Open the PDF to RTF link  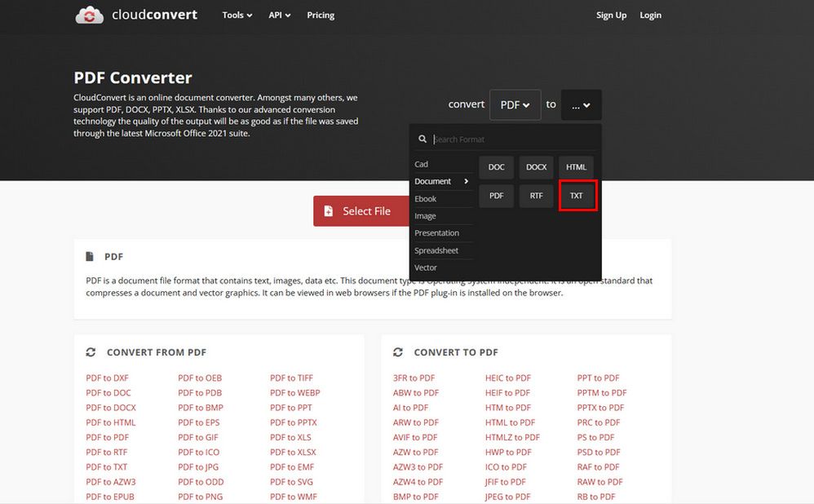click(x=106, y=452)
